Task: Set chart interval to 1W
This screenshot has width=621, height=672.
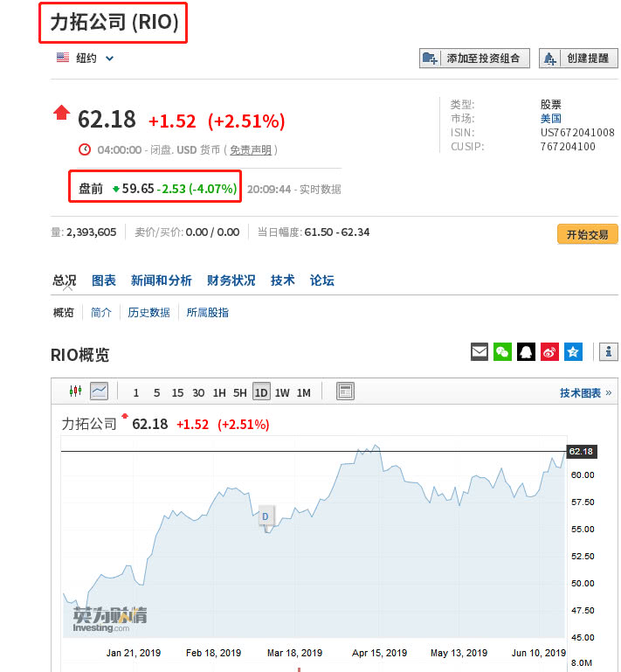Action: point(282,392)
